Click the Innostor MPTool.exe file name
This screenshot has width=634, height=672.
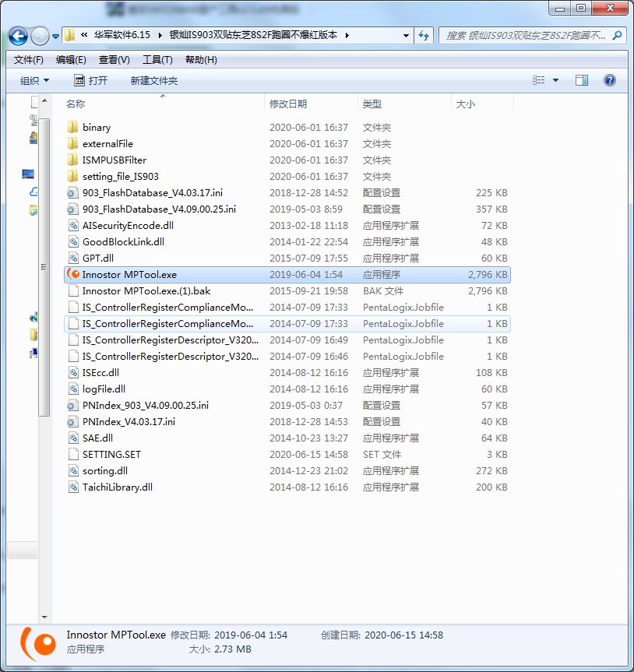[x=129, y=274]
